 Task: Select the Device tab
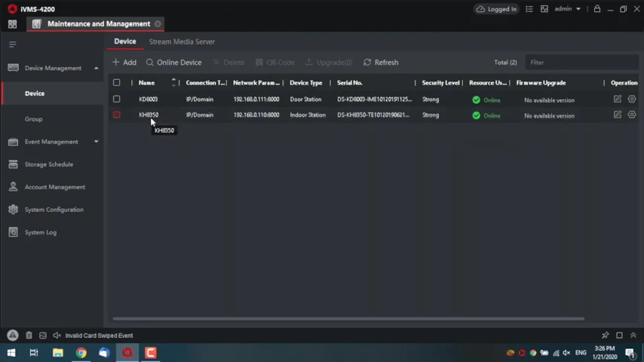click(x=125, y=41)
